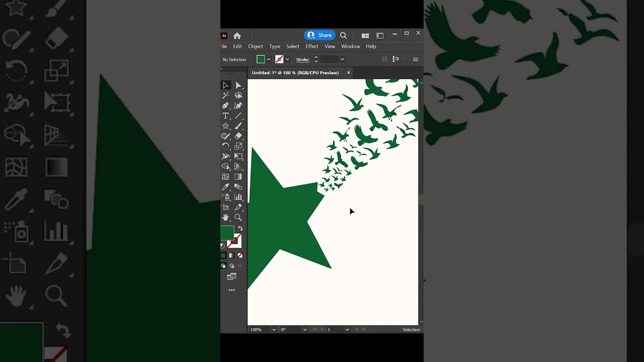Select the Eyedropper tool

click(226, 187)
